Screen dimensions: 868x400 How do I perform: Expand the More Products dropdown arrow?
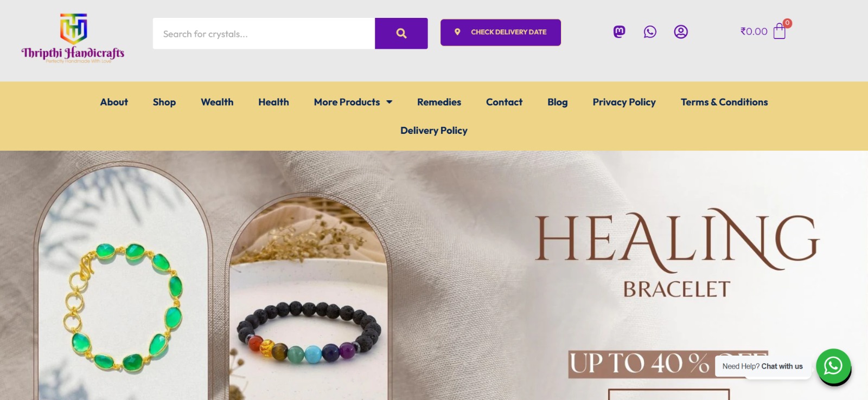tap(389, 102)
